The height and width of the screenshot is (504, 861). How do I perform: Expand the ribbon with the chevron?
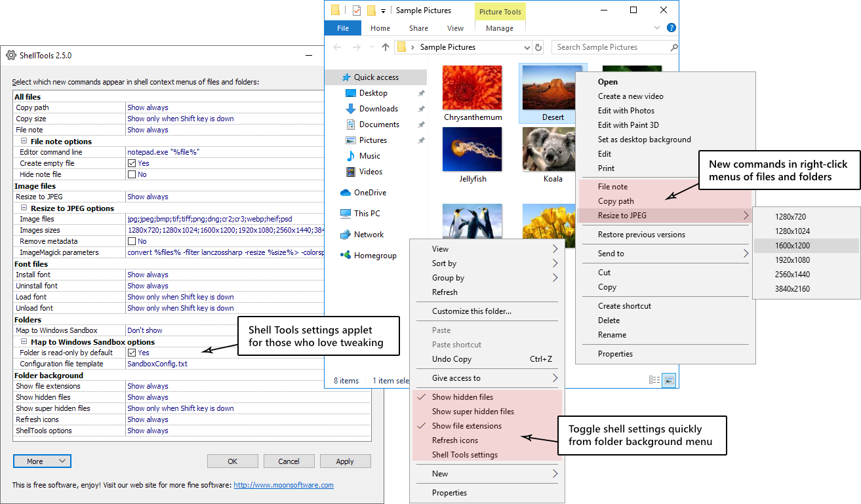(x=658, y=28)
